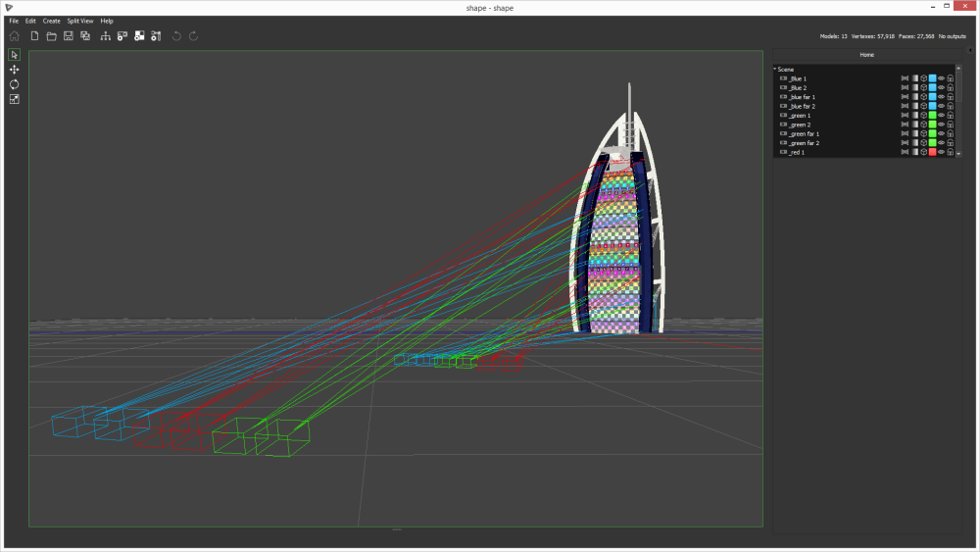
Task: Select the Move tool with four arrows
Action: coord(14,70)
